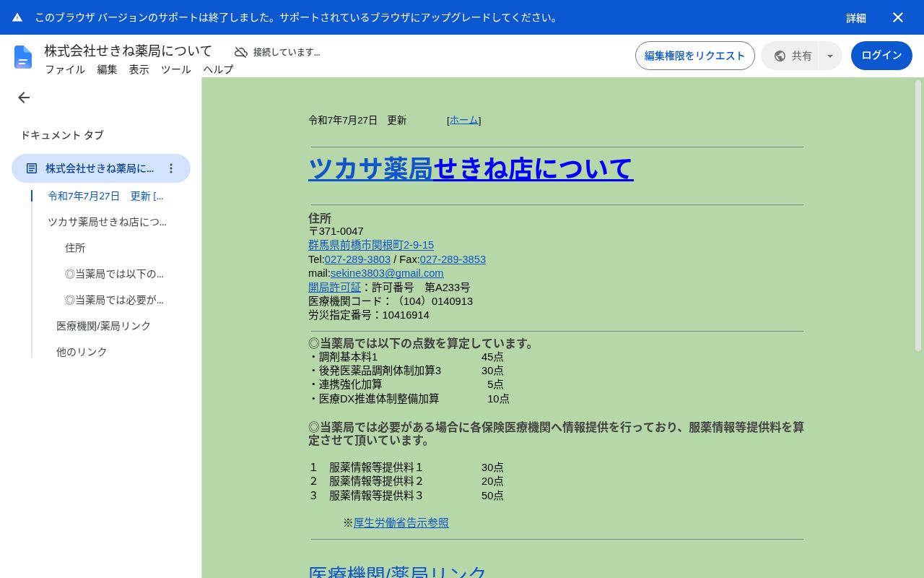The image size is (924, 578).
Task: Open the ファイル menu
Action: click(65, 69)
